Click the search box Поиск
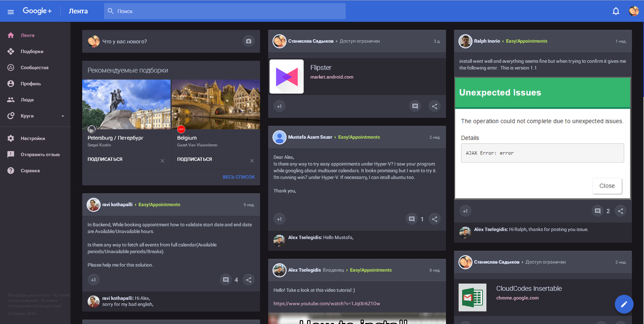The image size is (644, 324). pos(225,11)
